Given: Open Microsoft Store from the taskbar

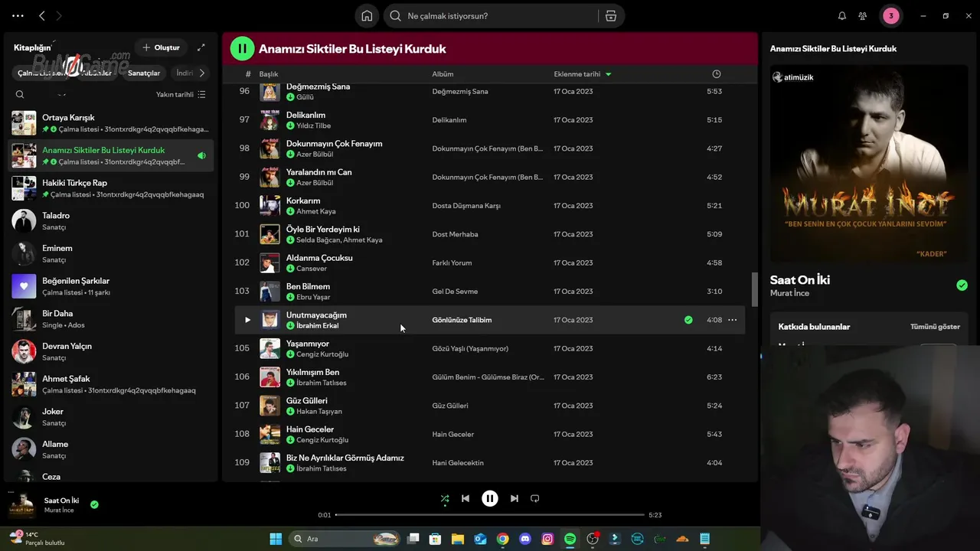Looking at the screenshot, I should pos(435,539).
